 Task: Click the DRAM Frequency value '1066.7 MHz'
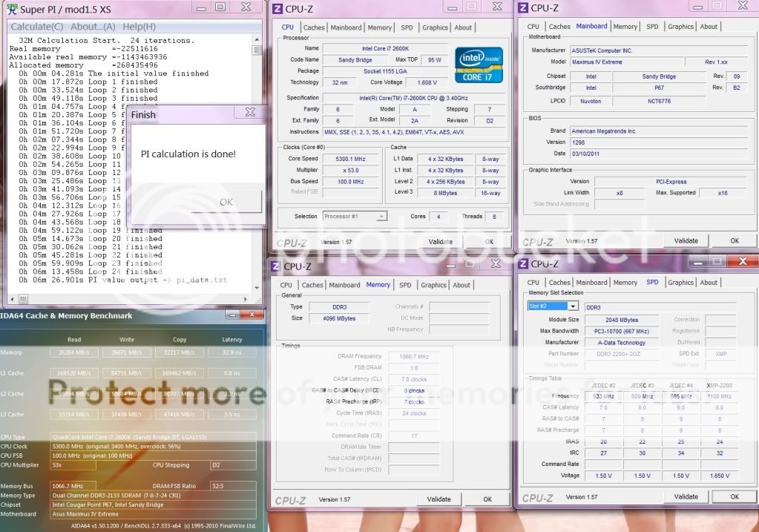[x=414, y=357]
